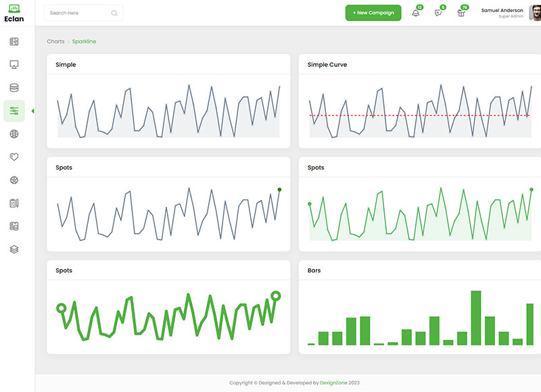The image size is (541, 392).
Task: Click the monitor screen sidebar icon
Action: (x=14, y=65)
